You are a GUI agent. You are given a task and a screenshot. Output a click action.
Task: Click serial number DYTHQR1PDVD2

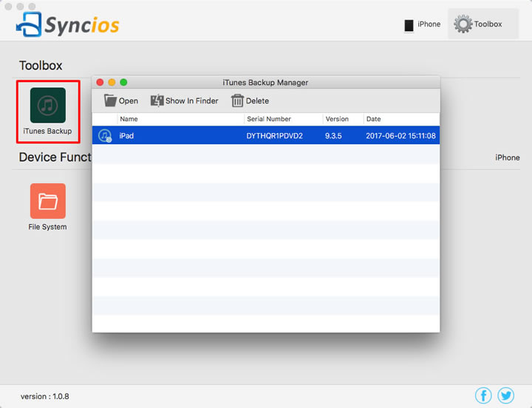(274, 136)
